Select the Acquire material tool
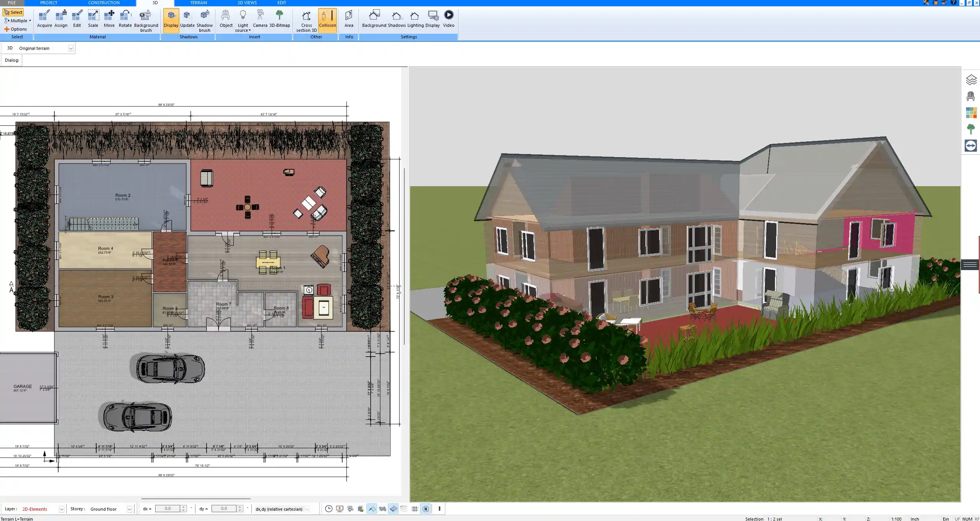The width and height of the screenshot is (980, 521). [x=44, y=19]
